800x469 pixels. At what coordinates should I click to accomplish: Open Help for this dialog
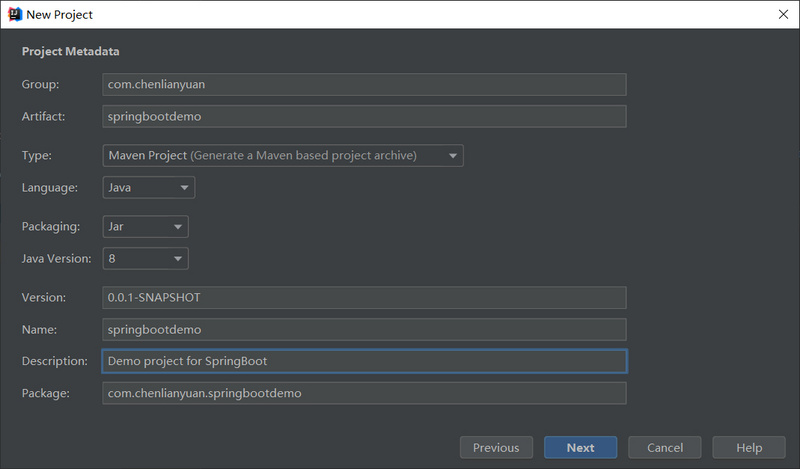click(x=749, y=448)
